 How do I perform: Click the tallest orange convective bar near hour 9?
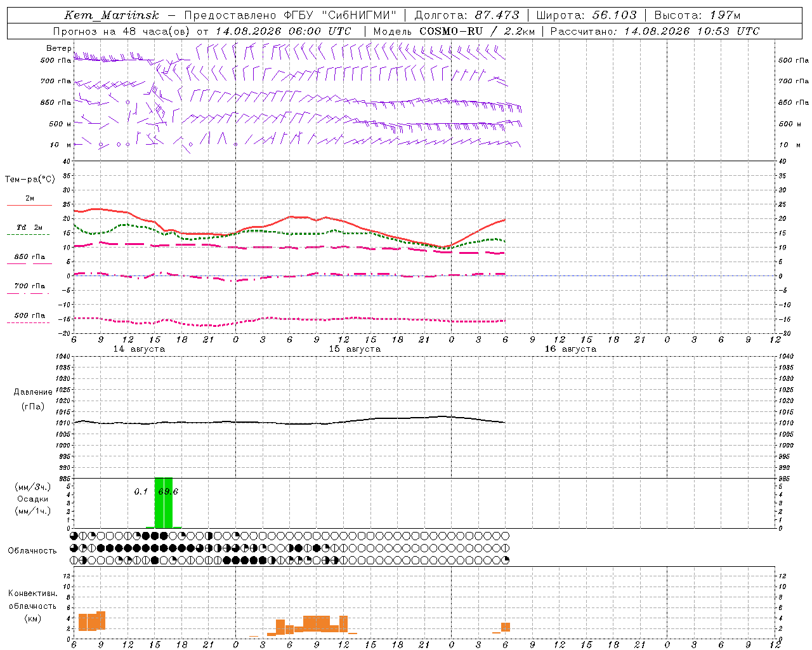101,620
